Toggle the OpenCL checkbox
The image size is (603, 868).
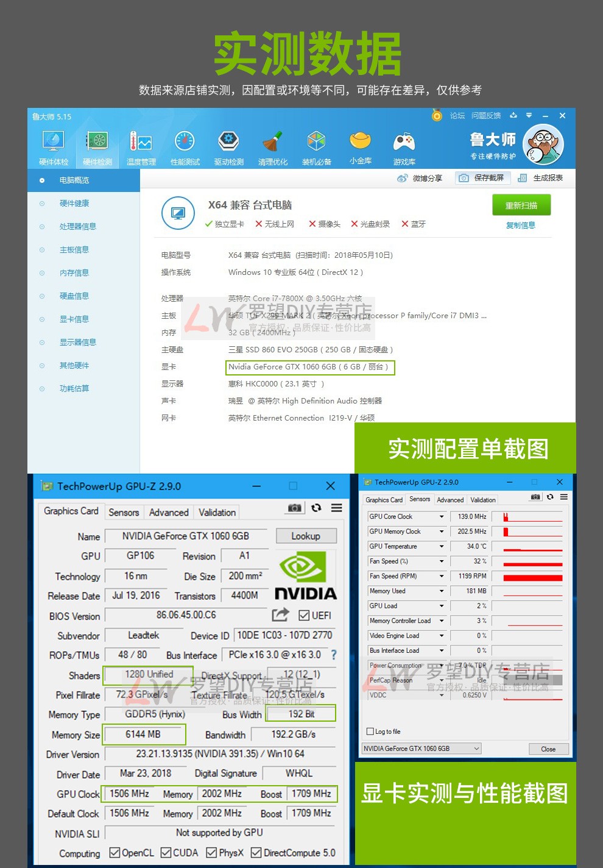(x=115, y=853)
